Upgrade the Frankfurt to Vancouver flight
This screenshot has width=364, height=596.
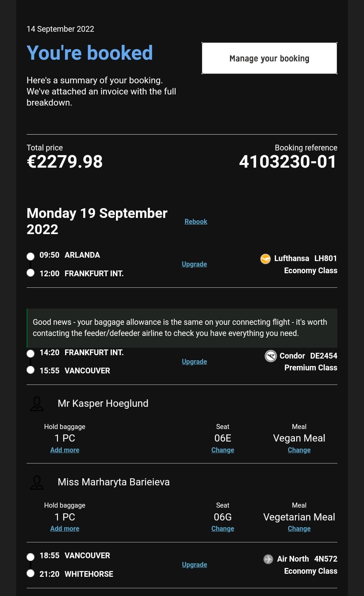[x=194, y=362]
